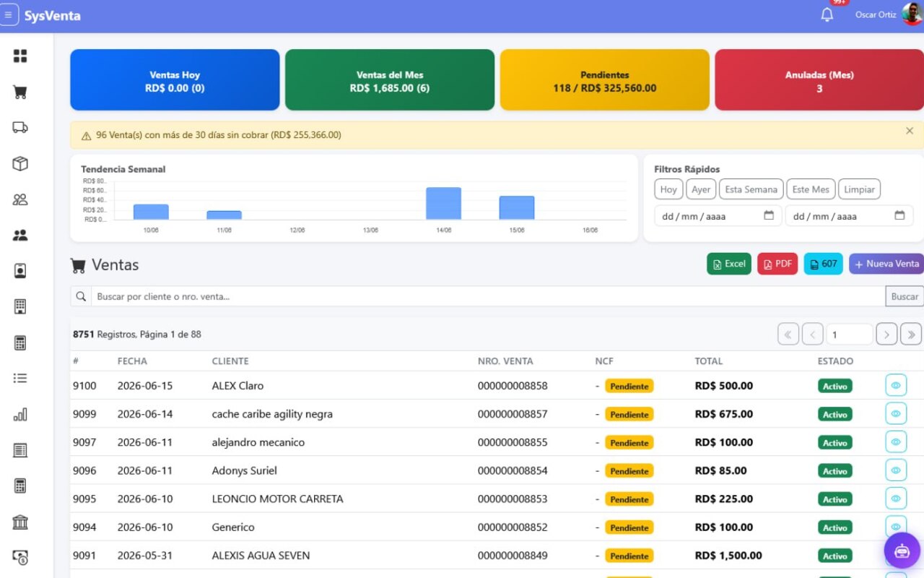View sale 9095 LEONCIO MOTOR CARRETA eye icon

tap(896, 499)
